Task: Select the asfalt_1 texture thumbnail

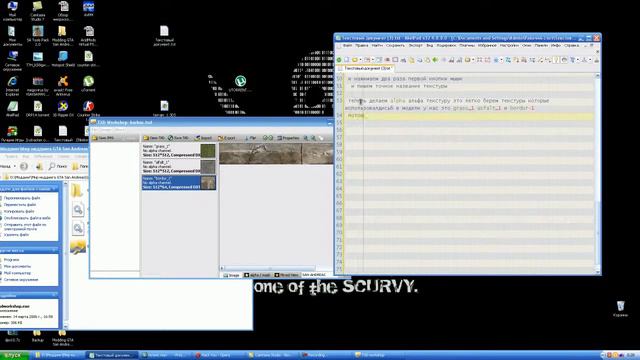Action: click(x=208, y=167)
